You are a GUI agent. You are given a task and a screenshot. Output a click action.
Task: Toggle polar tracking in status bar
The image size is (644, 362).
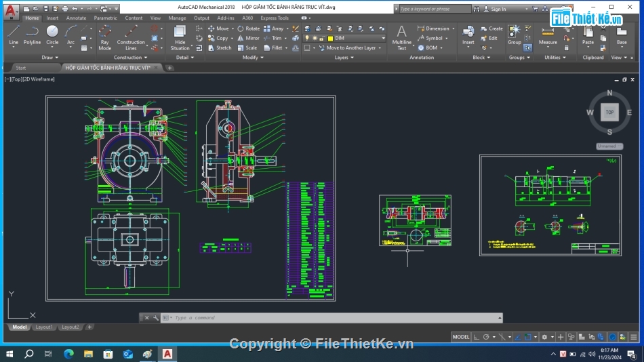(x=486, y=337)
